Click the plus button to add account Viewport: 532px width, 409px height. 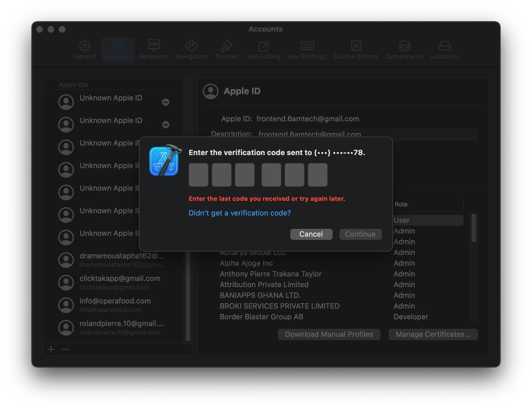tap(51, 350)
